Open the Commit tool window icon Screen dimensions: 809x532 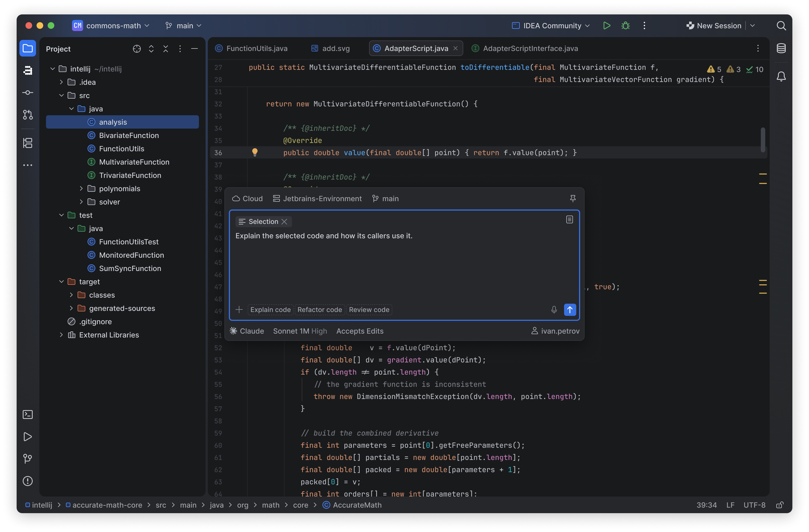pyautogui.click(x=27, y=93)
